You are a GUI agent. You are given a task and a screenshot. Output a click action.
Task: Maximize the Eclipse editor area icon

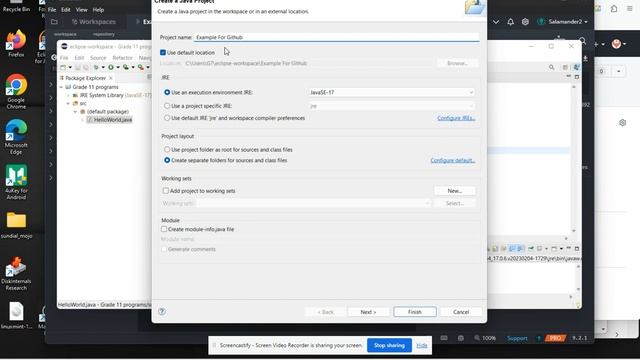tap(577, 77)
